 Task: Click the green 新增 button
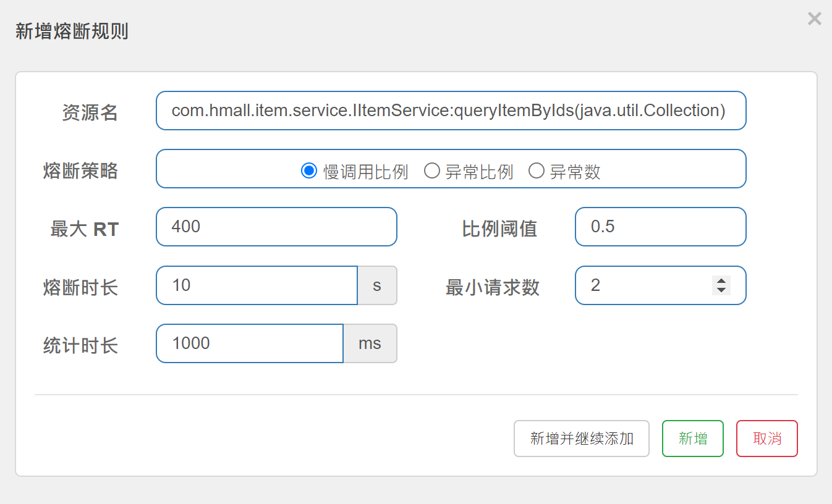(693, 439)
